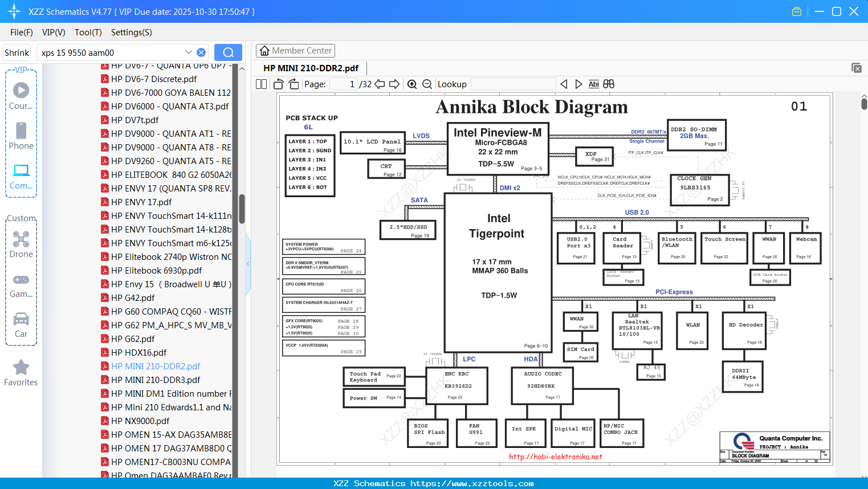Select HP MINI 210-DDR2.pdf in list

[156, 366]
